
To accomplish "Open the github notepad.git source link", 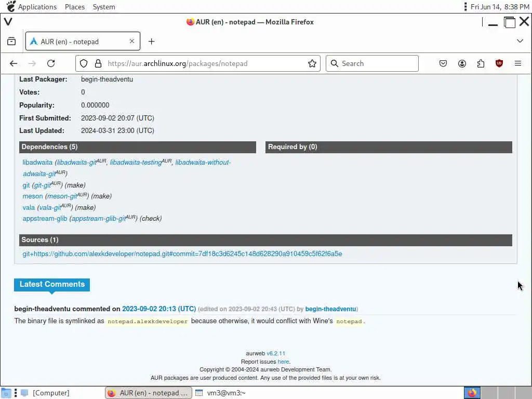I will (x=182, y=254).
